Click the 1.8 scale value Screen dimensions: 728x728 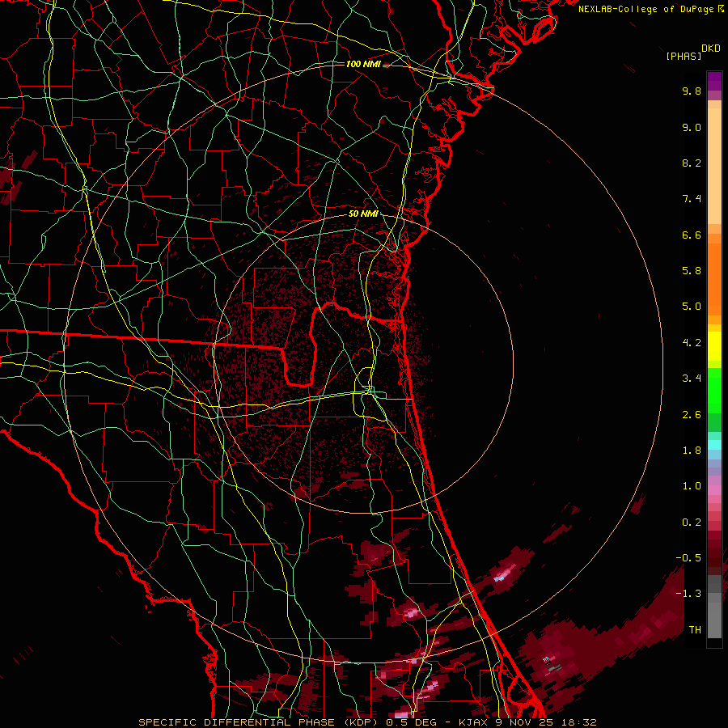pos(692,451)
